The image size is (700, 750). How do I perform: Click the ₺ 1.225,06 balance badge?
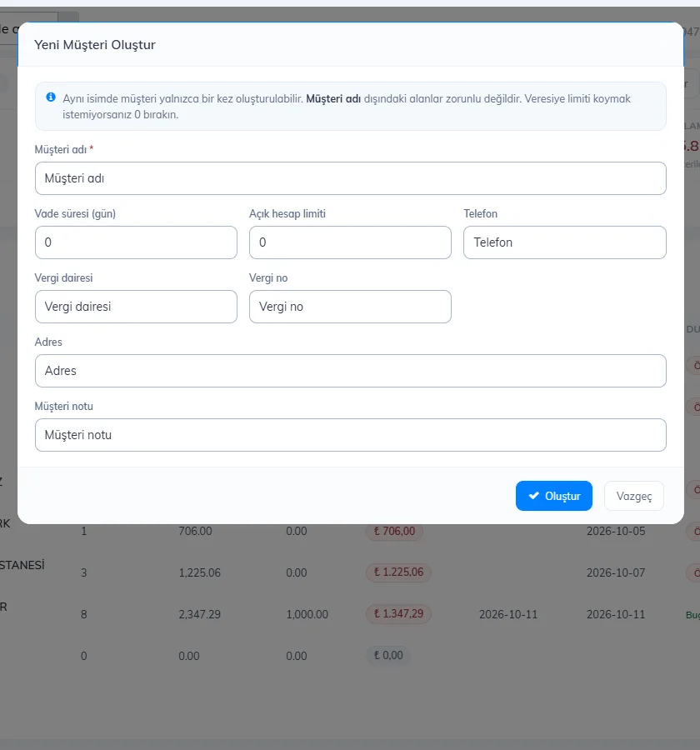click(398, 572)
